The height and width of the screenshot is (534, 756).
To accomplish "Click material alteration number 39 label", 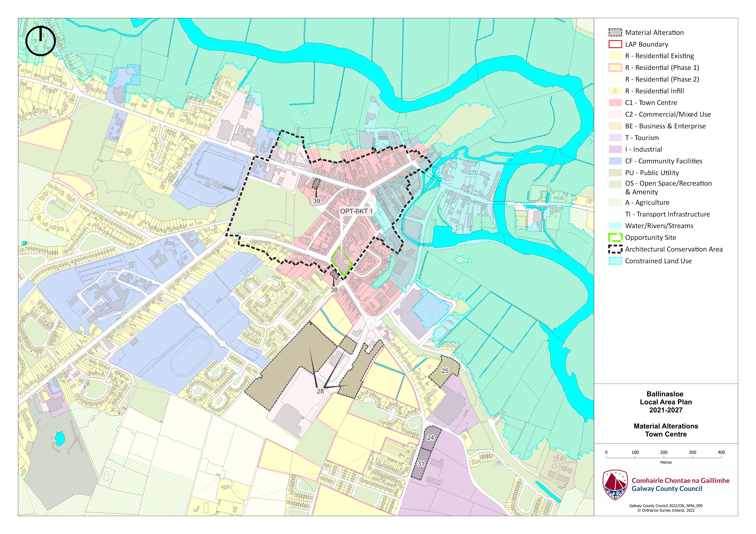I will [x=316, y=201].
